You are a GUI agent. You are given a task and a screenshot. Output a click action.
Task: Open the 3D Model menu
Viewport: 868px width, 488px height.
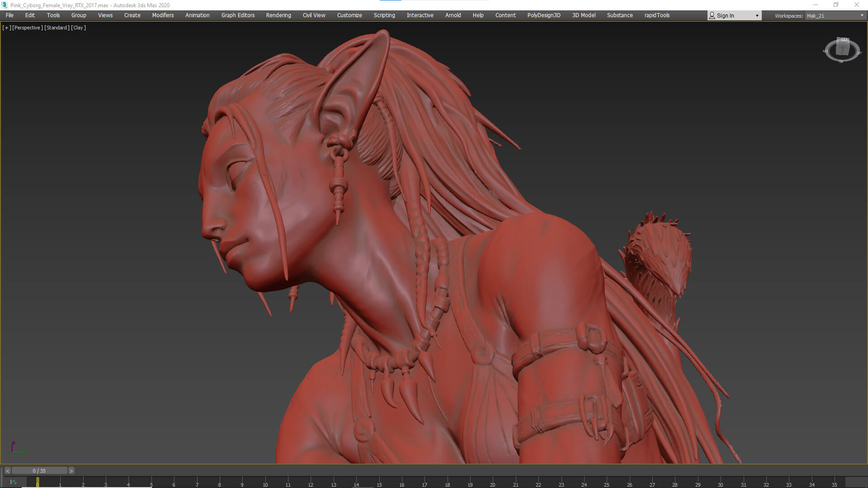pos(584,15)
